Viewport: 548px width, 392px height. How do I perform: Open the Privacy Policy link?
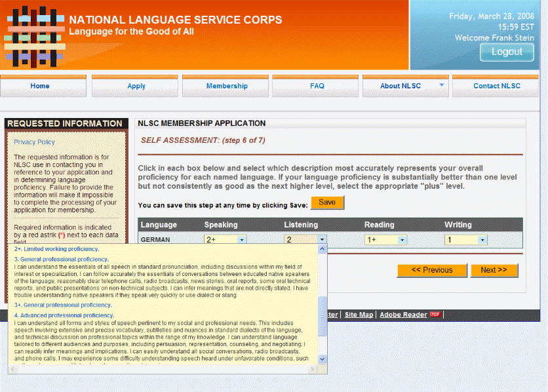click(34, 142)
